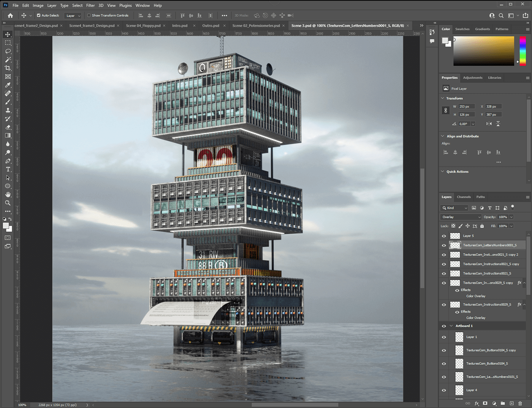Collapse the Artboard 1 group
This screenshot has height=408, width=532.
coord(451,326)
